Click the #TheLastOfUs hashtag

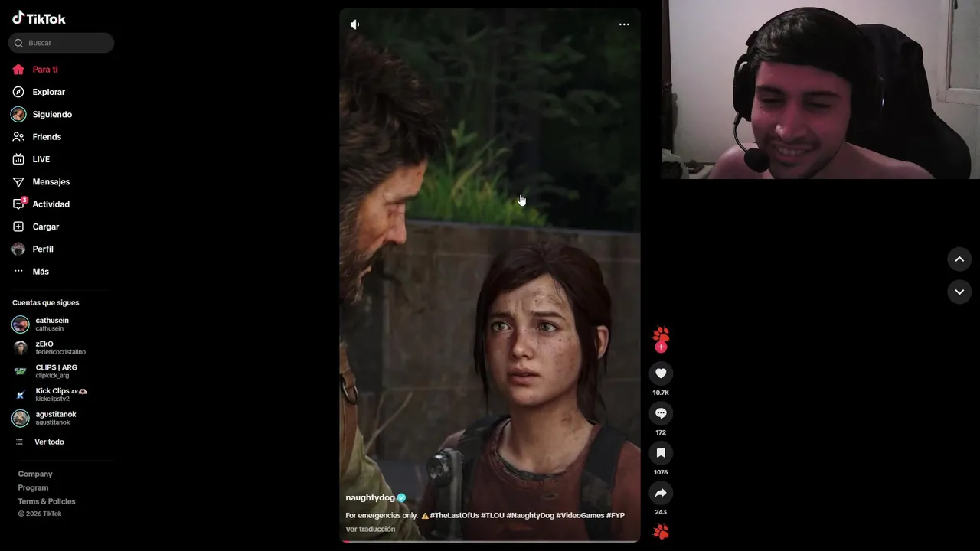454,515
